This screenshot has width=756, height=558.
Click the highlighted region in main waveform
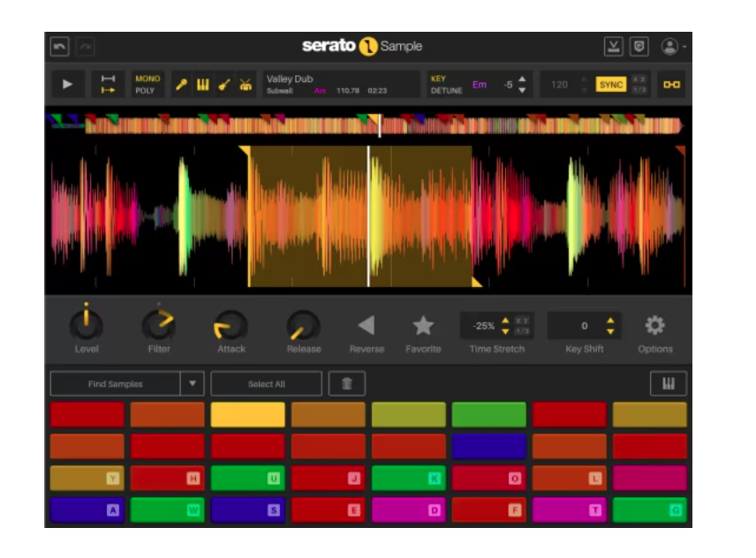(360, 216)
